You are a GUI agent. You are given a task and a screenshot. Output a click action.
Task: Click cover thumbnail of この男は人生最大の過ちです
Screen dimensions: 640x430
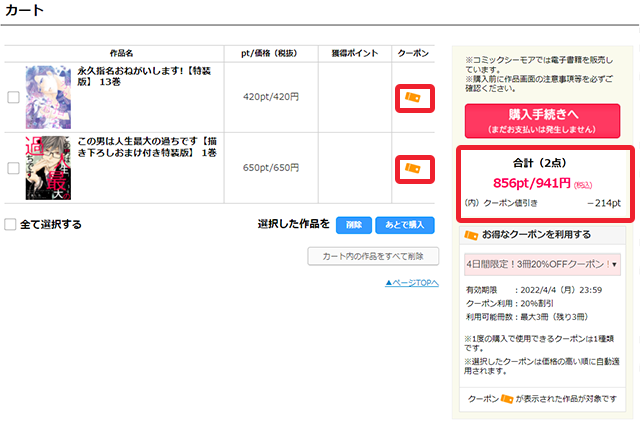tap(48, 167)
